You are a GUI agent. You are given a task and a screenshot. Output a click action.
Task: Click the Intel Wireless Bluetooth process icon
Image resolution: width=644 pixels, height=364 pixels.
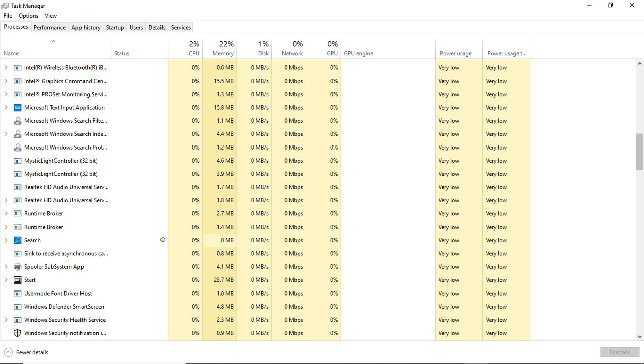coord(18,67)
